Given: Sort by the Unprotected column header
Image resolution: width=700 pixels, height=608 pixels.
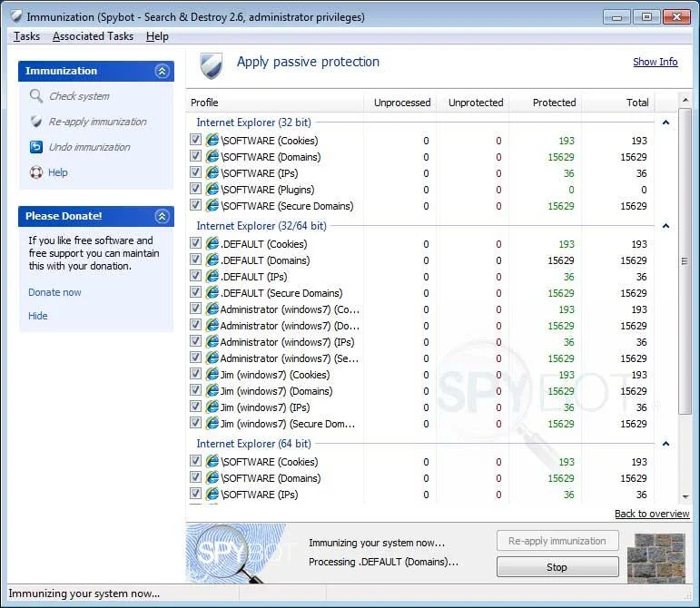Looking at the screenshot, I should (x=472, y=103).
